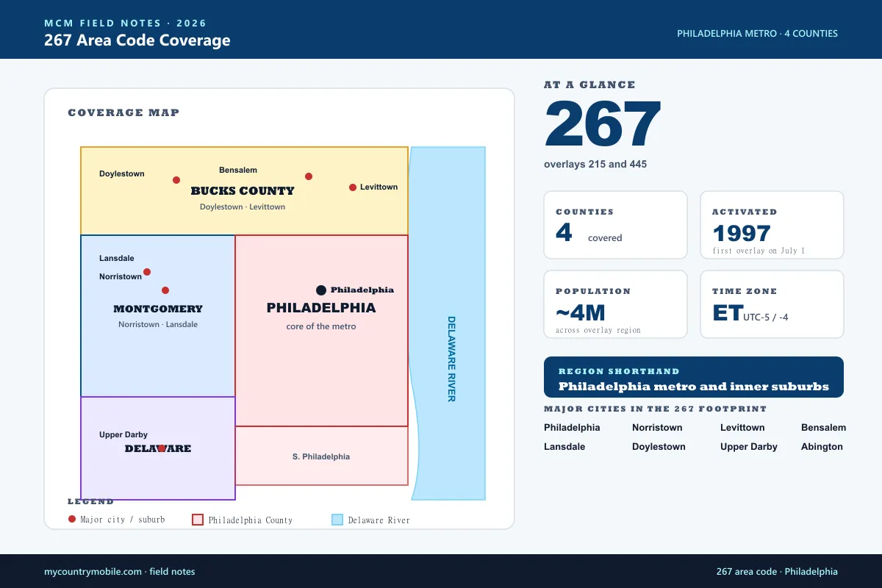The height and width of the screenshot is (588, 882).
Task: Click Abington in the major cities list
Action: coord(822,446)
